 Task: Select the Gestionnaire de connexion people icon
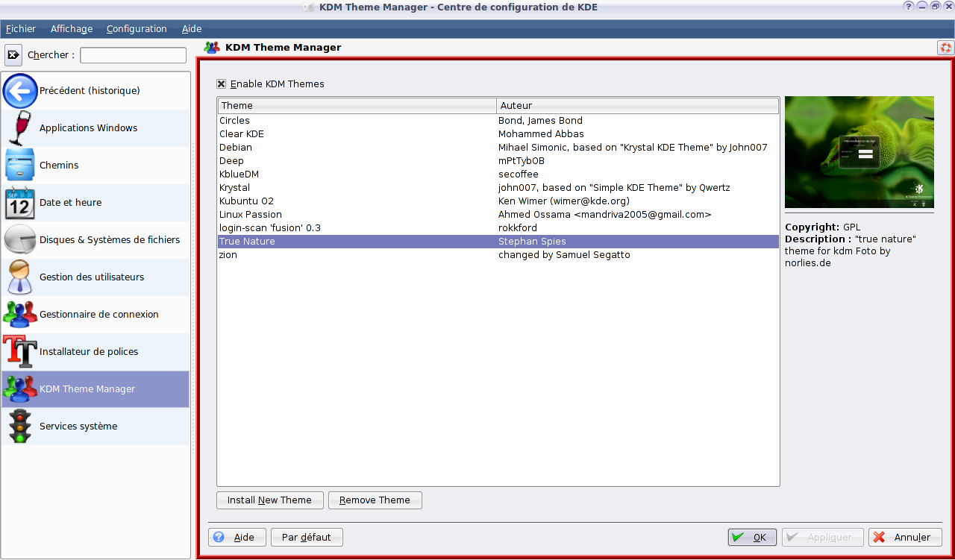coord(20,315)
